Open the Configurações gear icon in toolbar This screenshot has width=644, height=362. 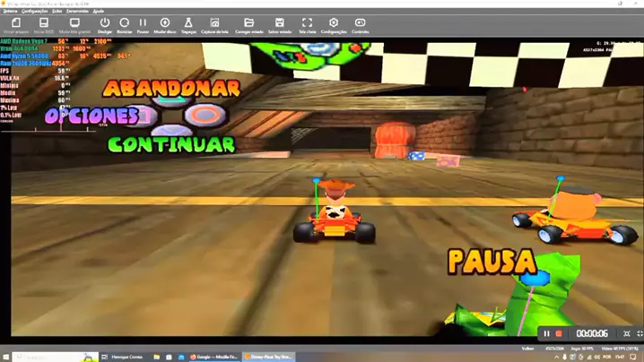coord(334,23)
